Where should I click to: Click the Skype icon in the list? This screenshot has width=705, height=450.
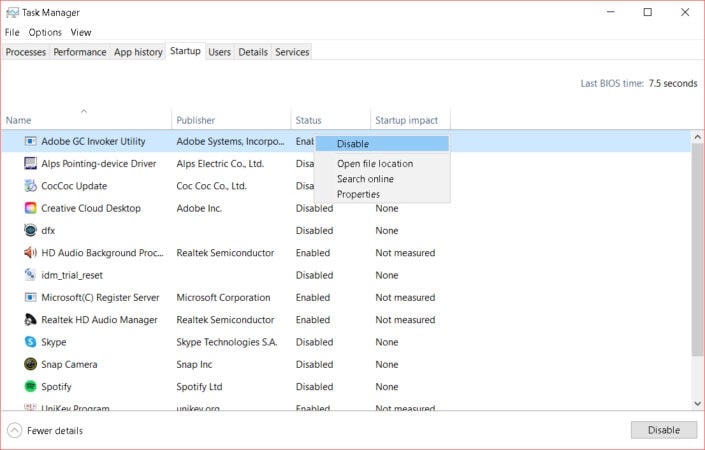click(x=30, y=342)
